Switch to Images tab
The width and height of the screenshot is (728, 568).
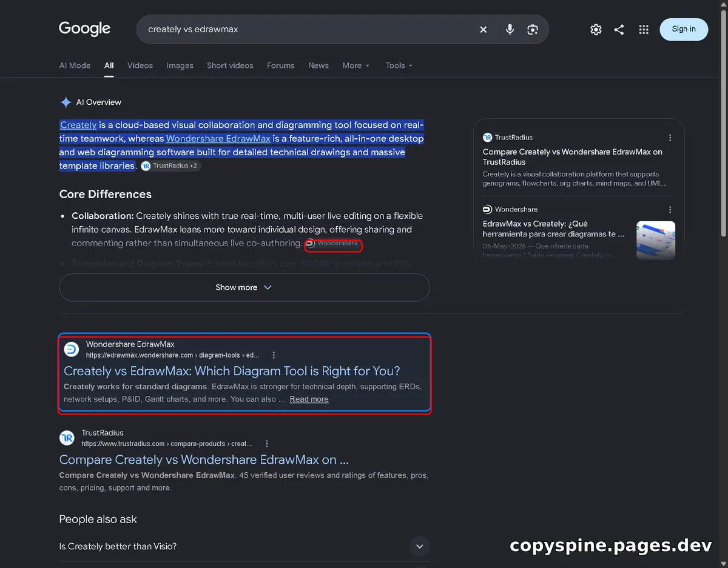point(180,65)
